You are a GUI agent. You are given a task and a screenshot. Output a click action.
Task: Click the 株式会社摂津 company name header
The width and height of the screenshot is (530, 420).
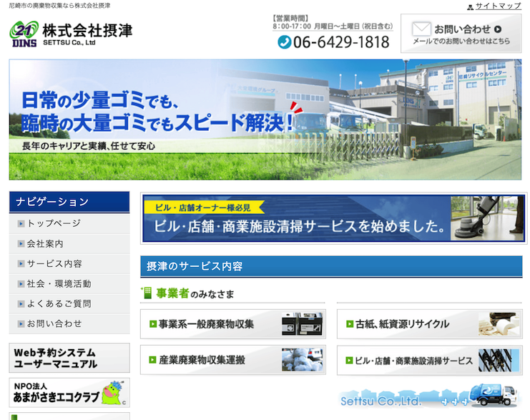click(x=87, y=31)
